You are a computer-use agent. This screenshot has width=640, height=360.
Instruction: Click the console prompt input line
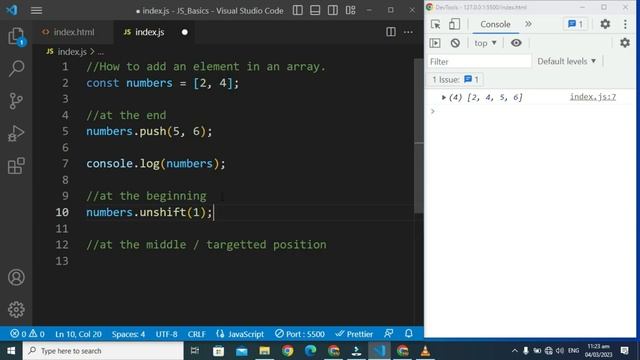[531, 111]
